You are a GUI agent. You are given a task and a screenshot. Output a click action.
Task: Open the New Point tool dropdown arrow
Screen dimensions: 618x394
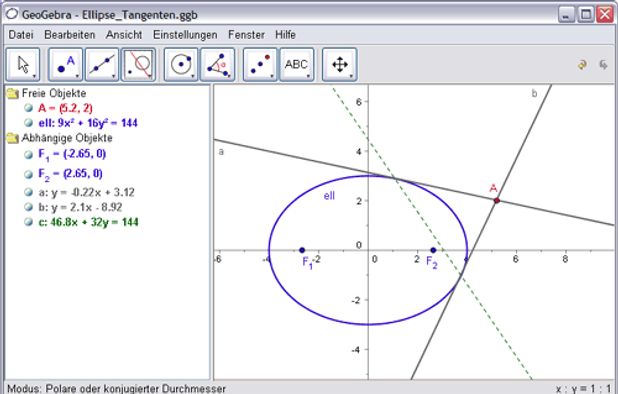pyautogui.click(x=77, y=76)
